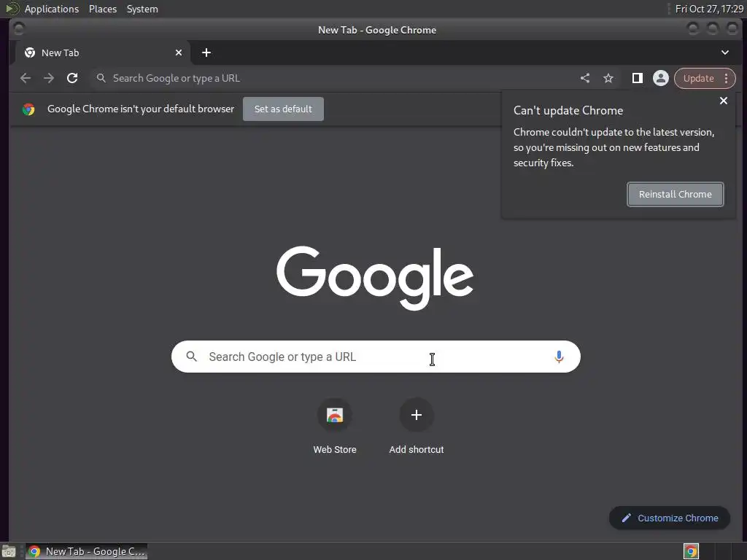Screen dimensions: 747x560
Task: Start voice search with microphone icon
Action: (559, 357)
